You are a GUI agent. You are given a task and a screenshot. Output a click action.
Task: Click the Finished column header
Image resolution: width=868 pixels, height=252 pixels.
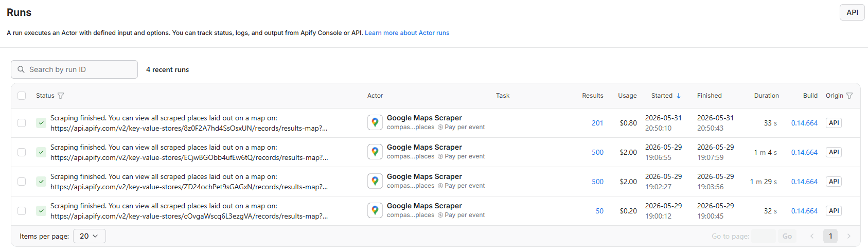(x=710, y=96)
